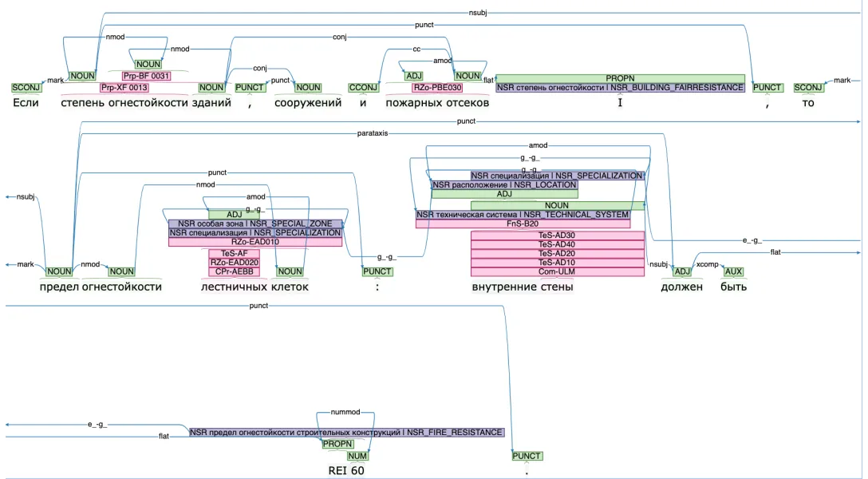Click the TeS-AF annotation label
Viewport: 868px width, 479px height.
click(x=234, y=253)
